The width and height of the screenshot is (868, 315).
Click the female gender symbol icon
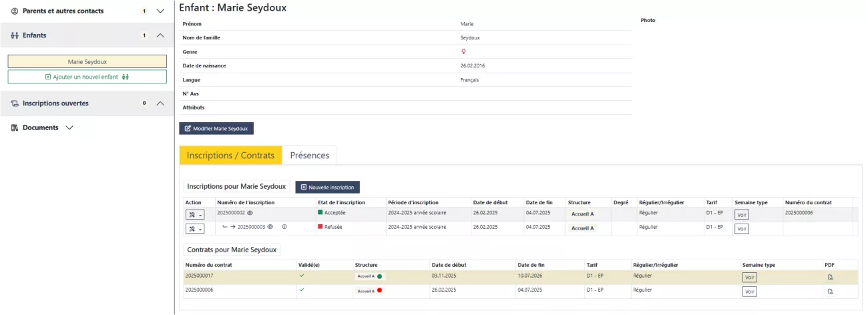(x=463, y=51)
